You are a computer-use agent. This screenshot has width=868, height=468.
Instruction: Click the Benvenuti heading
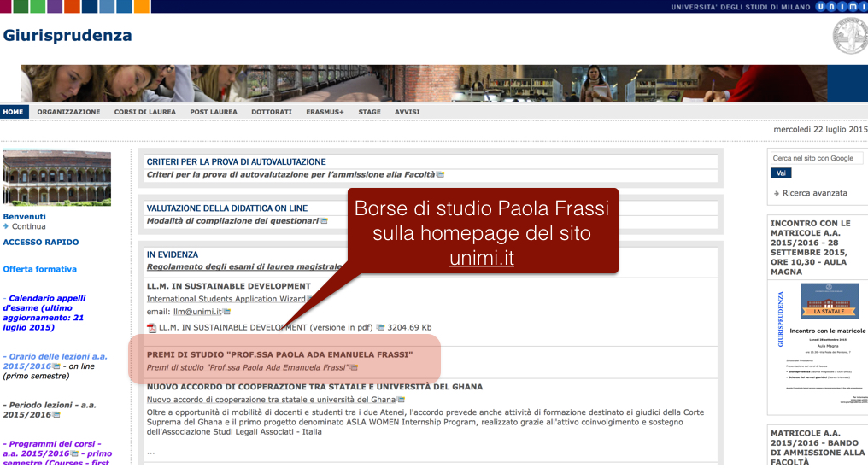coord(25,217)
